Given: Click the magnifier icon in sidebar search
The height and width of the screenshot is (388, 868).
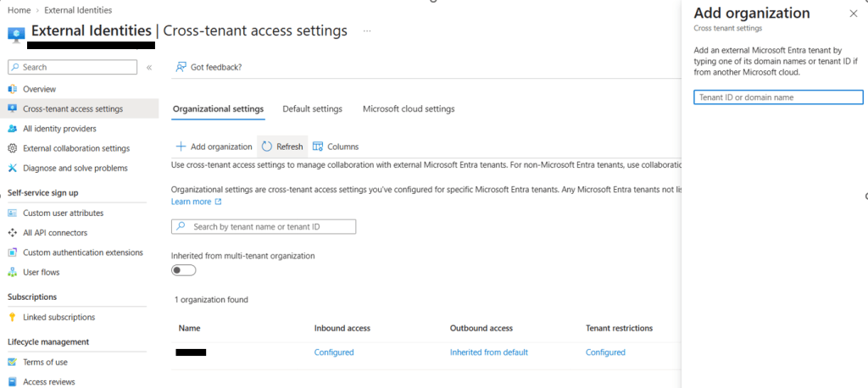Looking at the screenshot, I should click(x=15, y=67).
